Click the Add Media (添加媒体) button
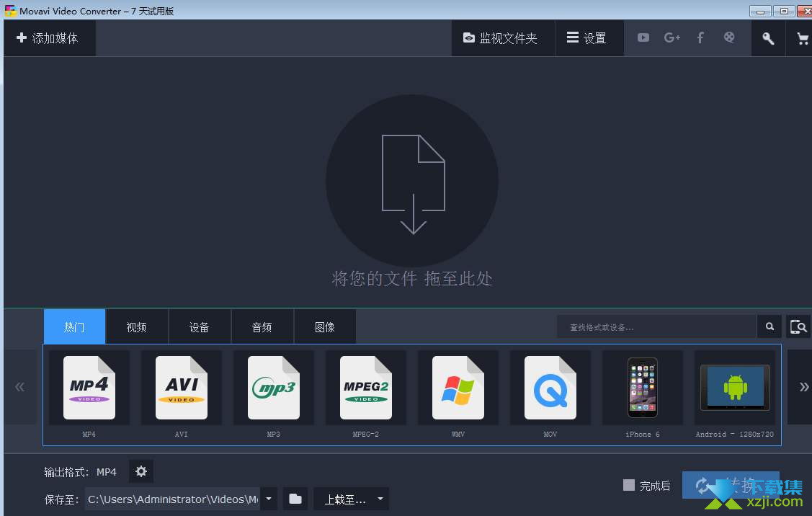Screen dimensions: 812x516 [50, 37]
